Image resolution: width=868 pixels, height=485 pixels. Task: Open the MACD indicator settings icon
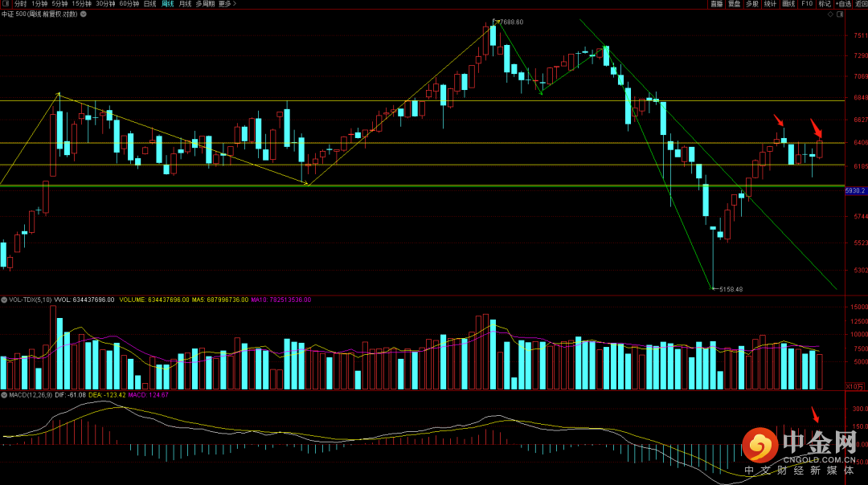[4, 395]
